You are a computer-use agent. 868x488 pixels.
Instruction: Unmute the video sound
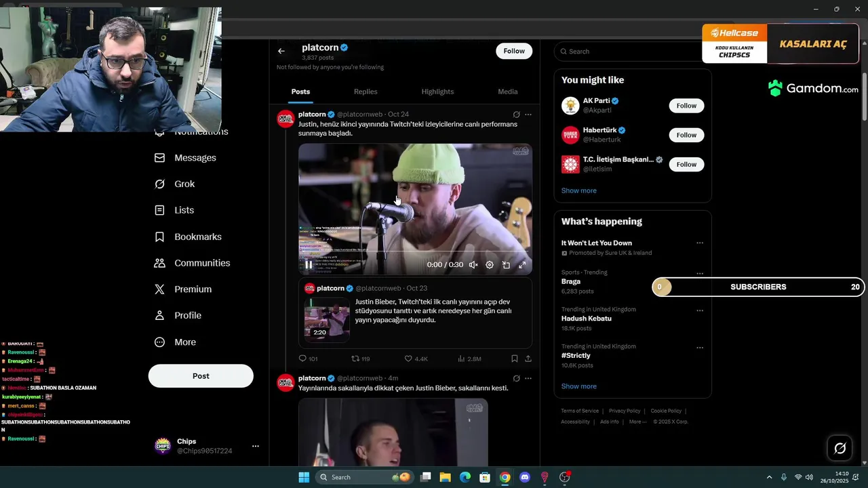[473, 265]
